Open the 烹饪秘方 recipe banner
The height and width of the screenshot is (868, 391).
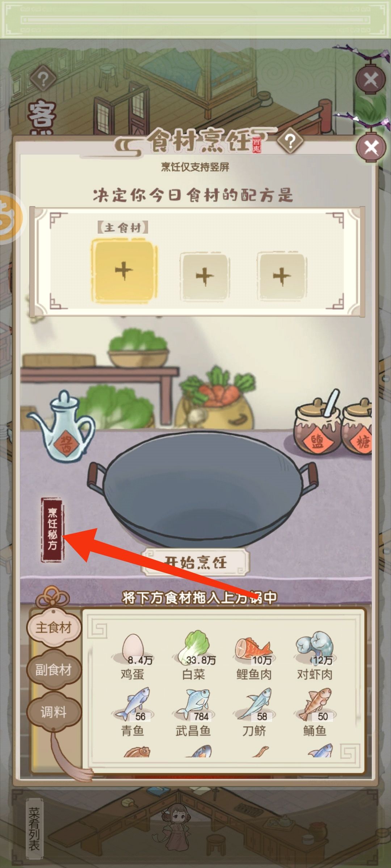point(52,529)
